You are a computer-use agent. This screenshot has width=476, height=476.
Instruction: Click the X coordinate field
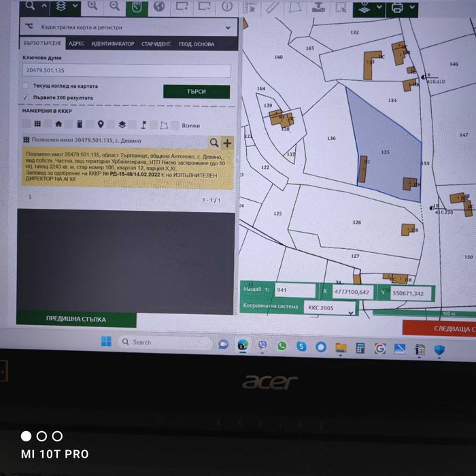pos(352,292)
